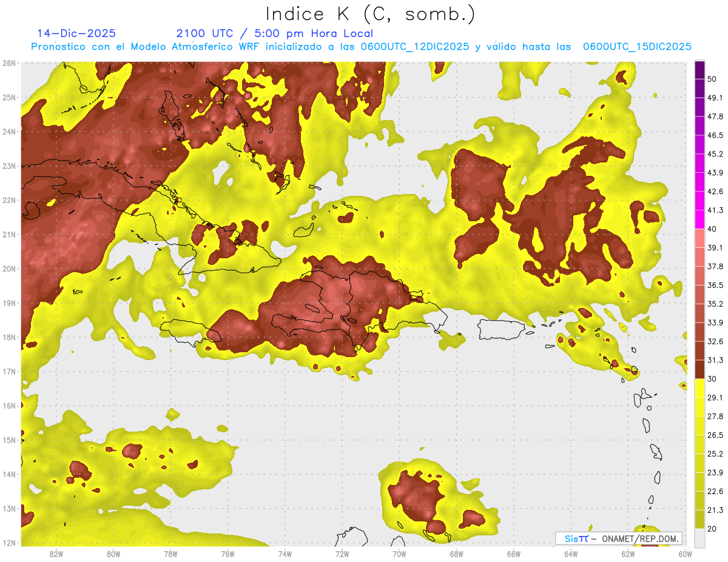Click the dark purple top segment of the color bar

coord(699,71)
